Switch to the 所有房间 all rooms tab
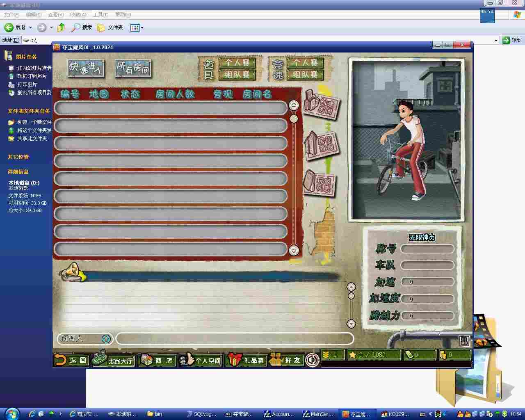Screen dimensions: 525x420 point(133,68)
